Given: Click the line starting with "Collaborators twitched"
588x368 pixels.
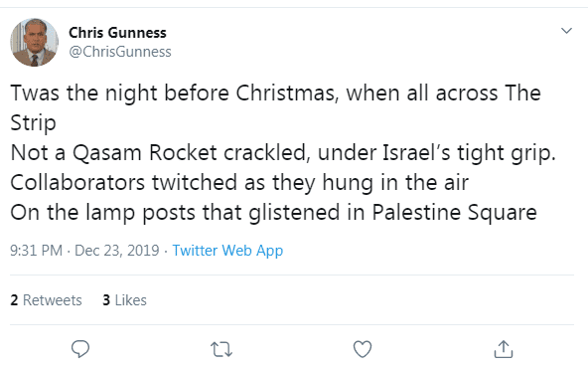Looking at the screenshot, I should coord(239,183).
